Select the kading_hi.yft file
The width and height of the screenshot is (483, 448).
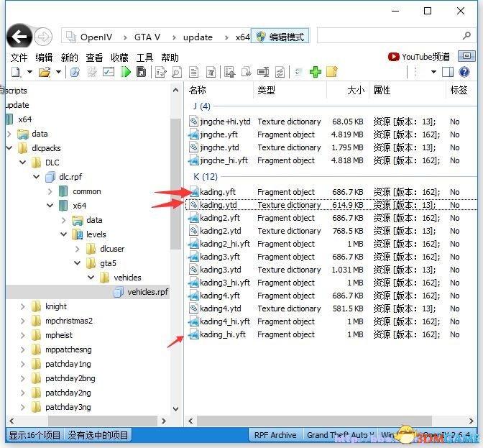point(223,334)
